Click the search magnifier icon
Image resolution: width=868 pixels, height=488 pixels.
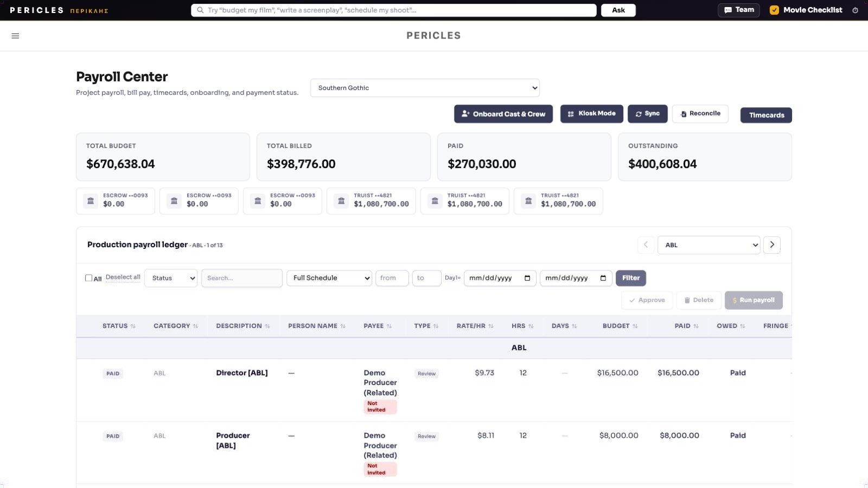(x=200, y=10)
